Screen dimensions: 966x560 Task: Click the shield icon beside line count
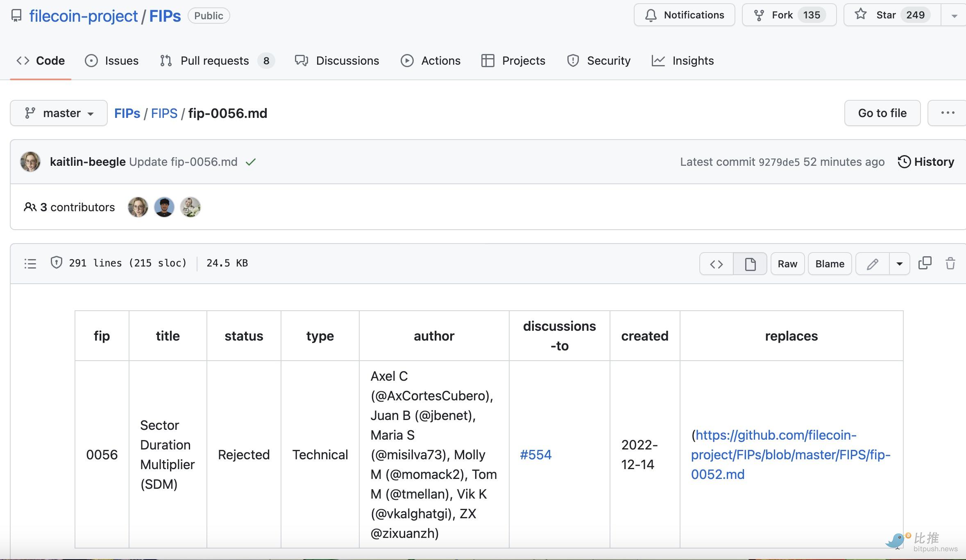(56, 263)
